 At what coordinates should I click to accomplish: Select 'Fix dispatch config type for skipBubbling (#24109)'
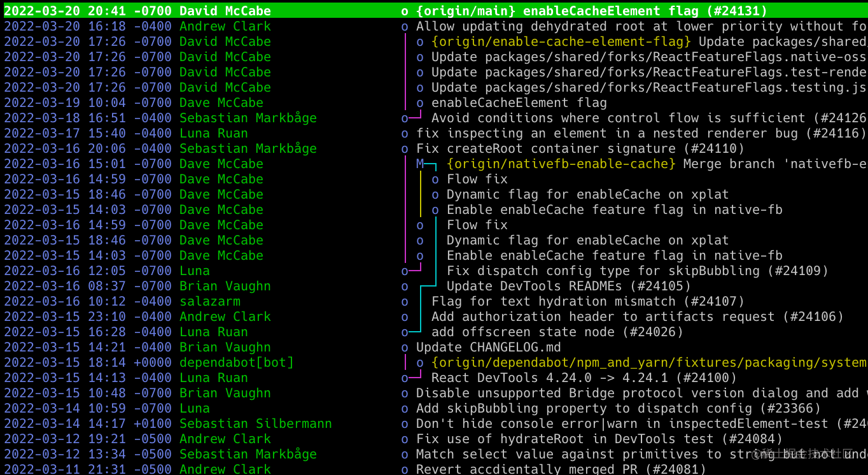(638, 271)
